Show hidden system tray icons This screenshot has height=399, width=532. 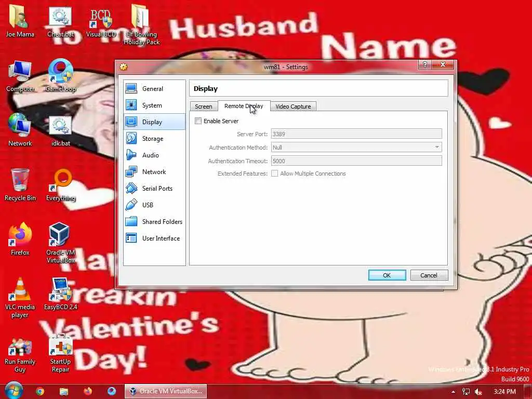coord(453,392)
